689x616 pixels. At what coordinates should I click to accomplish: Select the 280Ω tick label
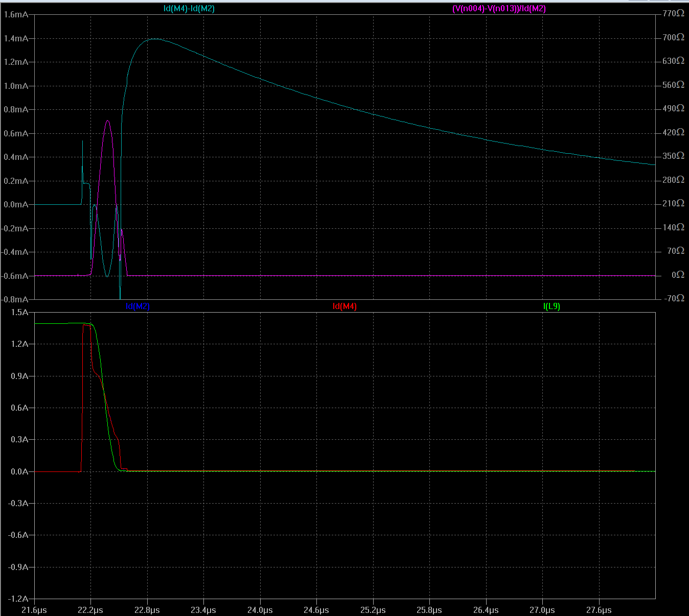coord(673,180)
